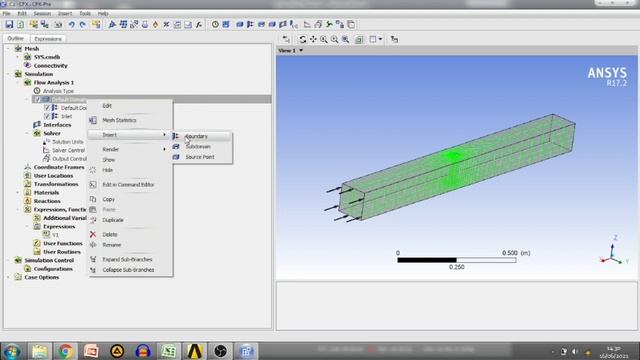The image size is (640, 360).
Task: Click the flask Material toolbar icon
Action: pyautogui.click(x=145, y=24)
